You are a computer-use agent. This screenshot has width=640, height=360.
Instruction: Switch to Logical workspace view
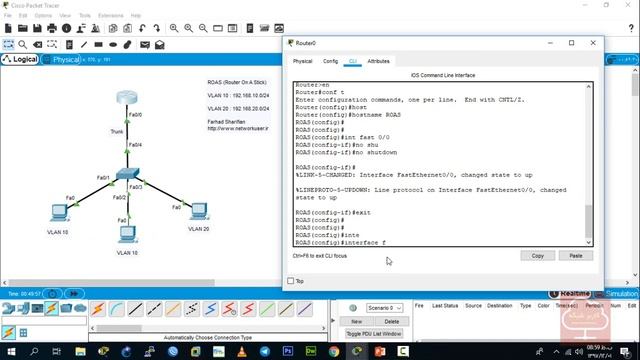(20, 60)
